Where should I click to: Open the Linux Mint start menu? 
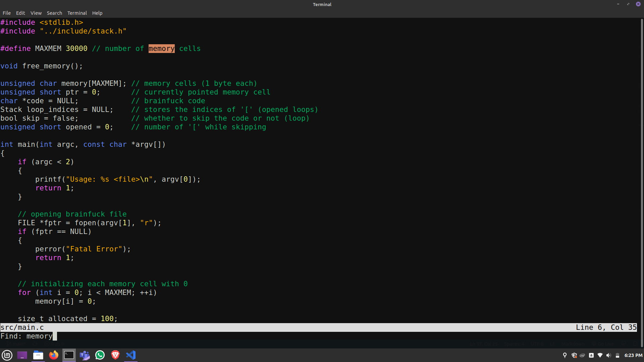pos(7,355)
